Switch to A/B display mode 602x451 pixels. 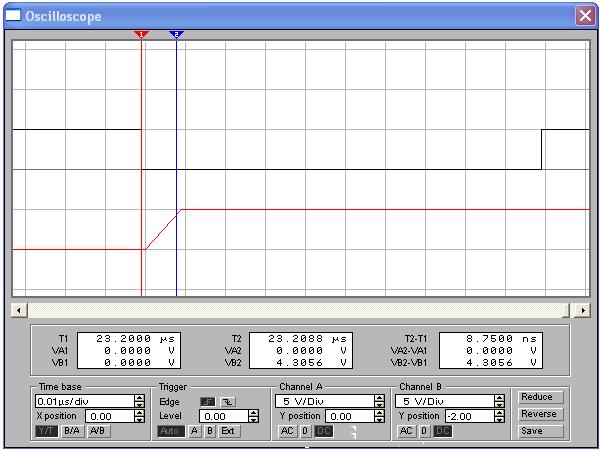pyautogui.click(x=97, y=431)
